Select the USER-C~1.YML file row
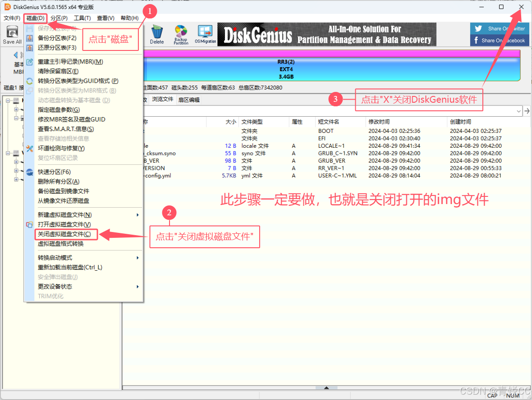532x400 pixels. pos(326,176)
